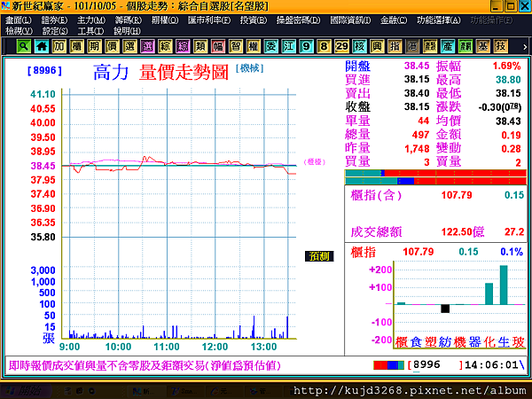Click the 櫃指(含) value 107.79
Viewport: 532px width, 399px height.
click(457, 195)
